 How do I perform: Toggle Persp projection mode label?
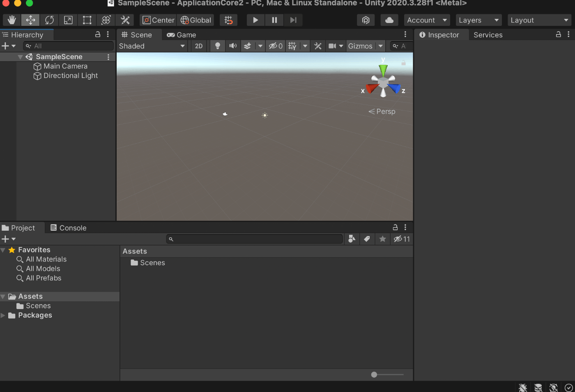[382, 112]
